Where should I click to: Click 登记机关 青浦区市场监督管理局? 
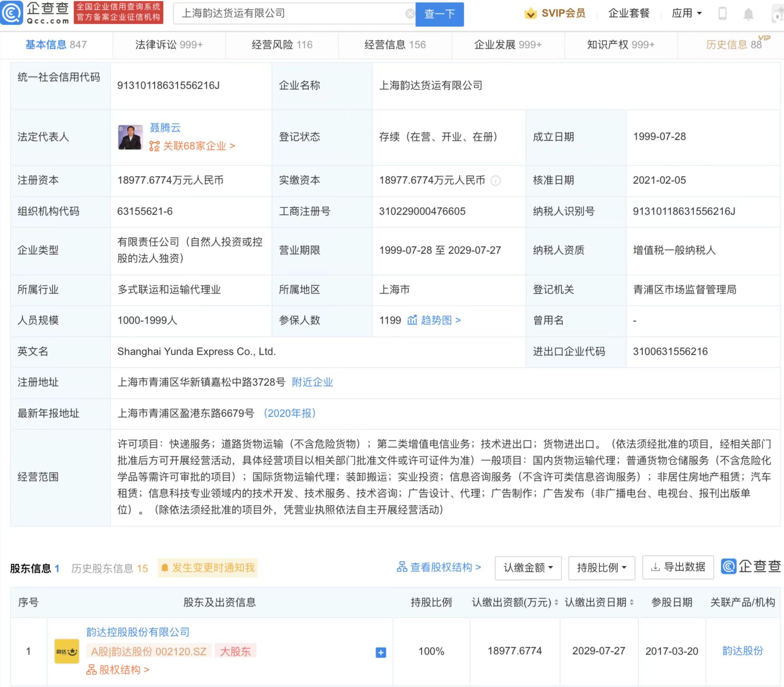point(684,289)
